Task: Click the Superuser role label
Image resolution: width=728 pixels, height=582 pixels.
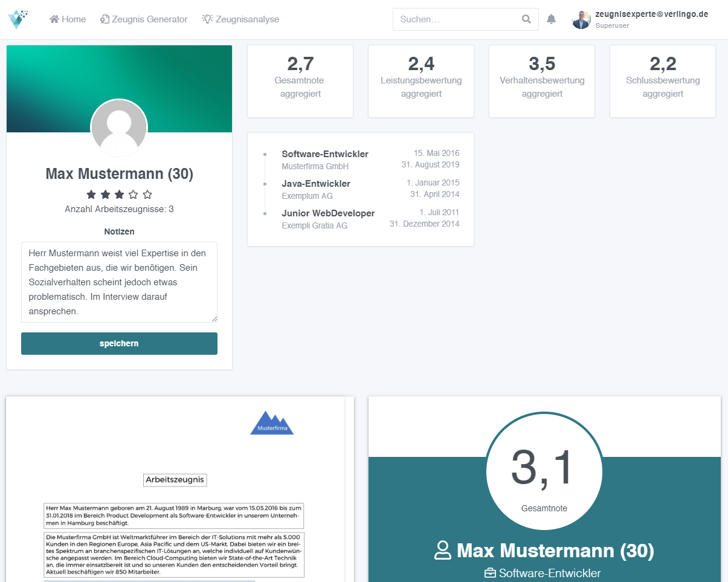Action: coord(612,25)
